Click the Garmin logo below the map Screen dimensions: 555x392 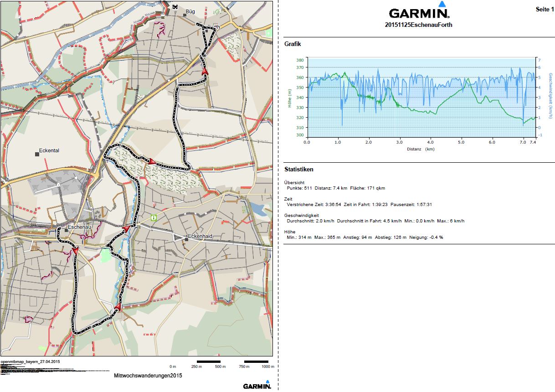click(x=257, y=385)
